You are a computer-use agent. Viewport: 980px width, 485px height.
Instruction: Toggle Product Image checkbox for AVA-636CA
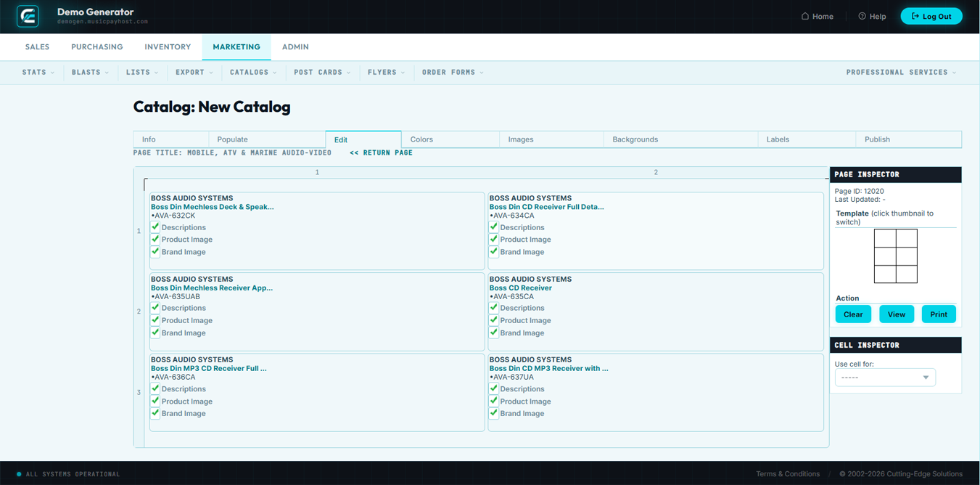click(155, 401)
